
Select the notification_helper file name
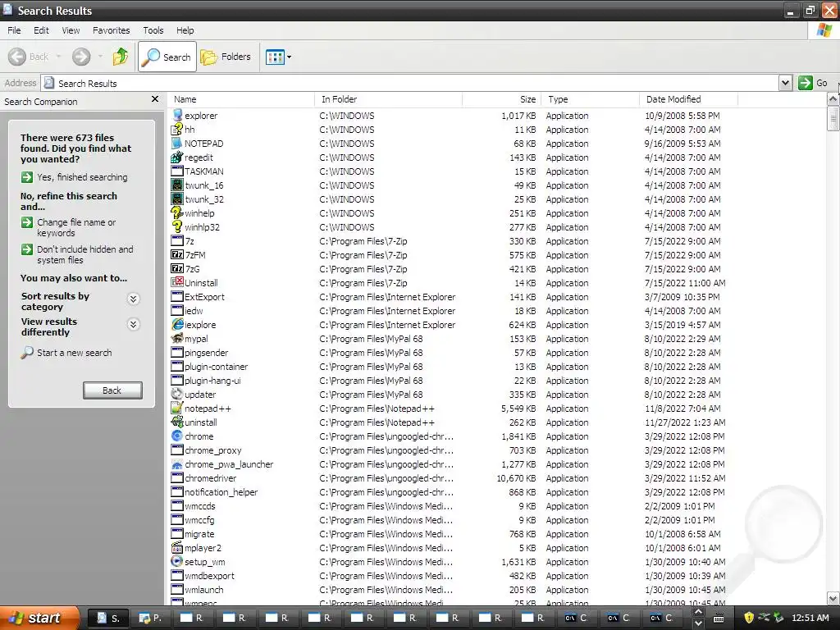coord(221,492)
